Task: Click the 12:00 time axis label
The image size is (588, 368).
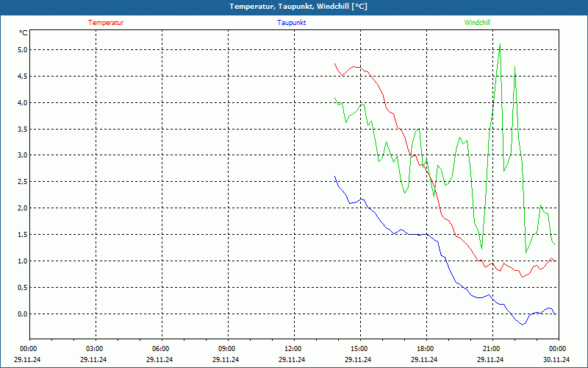Action: (x=292, y=349)
